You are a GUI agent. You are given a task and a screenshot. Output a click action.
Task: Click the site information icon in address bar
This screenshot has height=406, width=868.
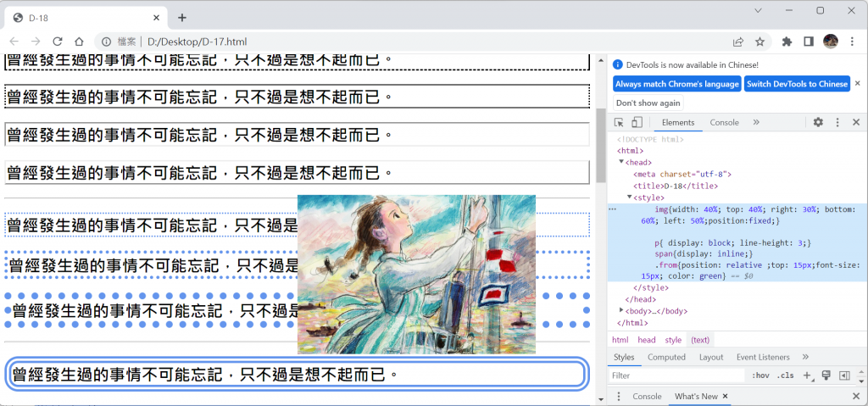point(106,42)
